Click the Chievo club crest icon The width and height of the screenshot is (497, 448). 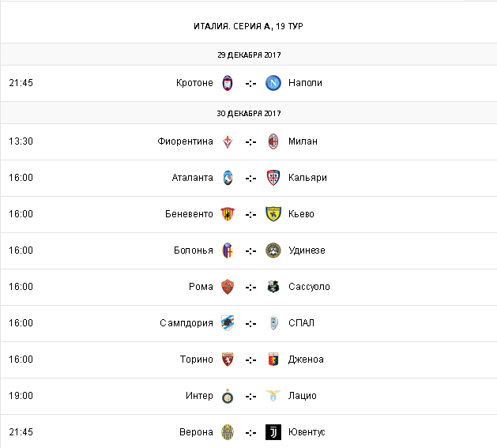point(273,214)
